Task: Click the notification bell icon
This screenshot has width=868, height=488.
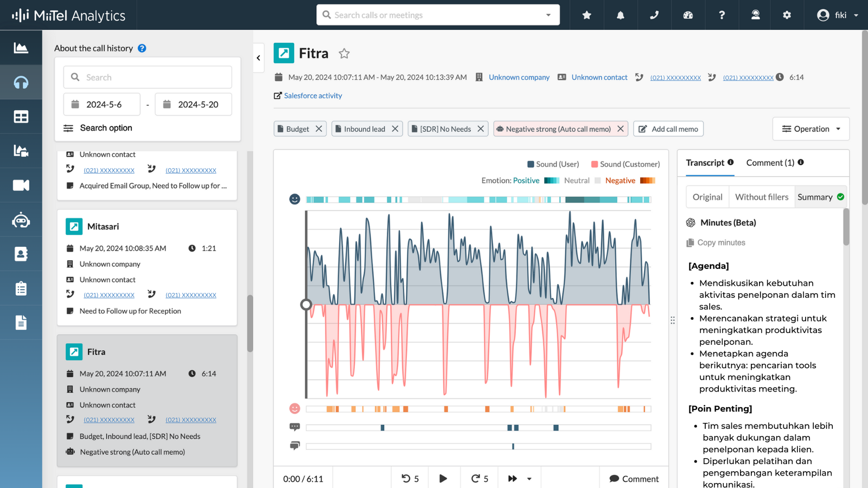Action: [x=620, y=15]
